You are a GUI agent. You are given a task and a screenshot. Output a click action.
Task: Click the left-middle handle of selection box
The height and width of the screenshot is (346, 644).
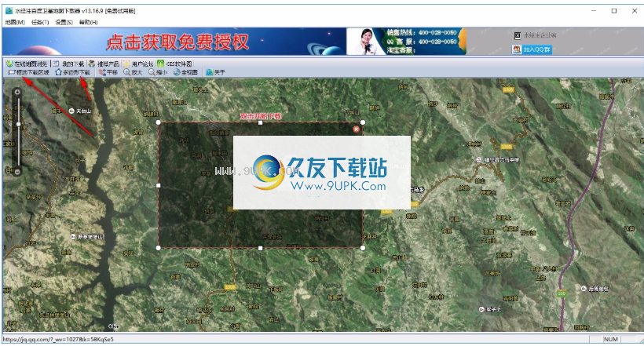[159, 185]
